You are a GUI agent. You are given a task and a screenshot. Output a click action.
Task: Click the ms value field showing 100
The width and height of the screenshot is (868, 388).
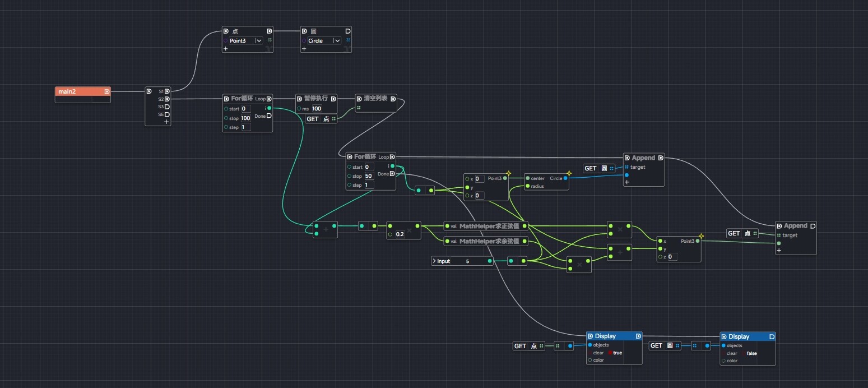point(317,109)
